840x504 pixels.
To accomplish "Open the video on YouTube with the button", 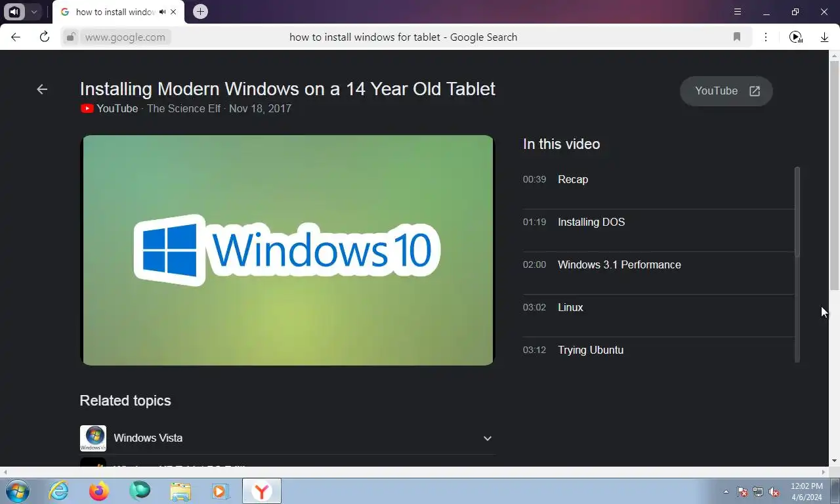I will pyautogui.click(x=726, y=91).
